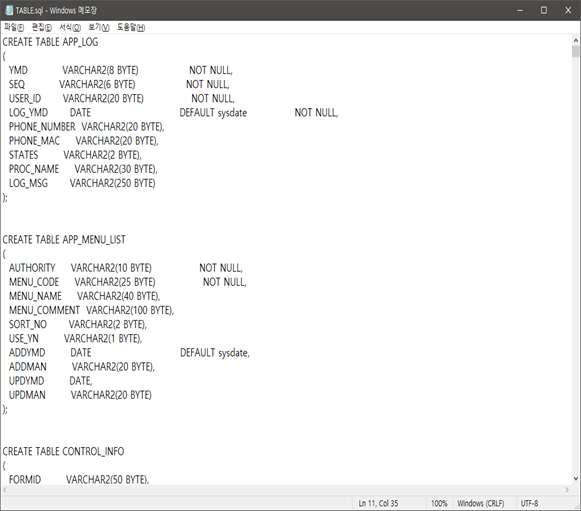Maximize the Notepad window
The width and height of the screenshot is (581, 511).
(544, 10)
